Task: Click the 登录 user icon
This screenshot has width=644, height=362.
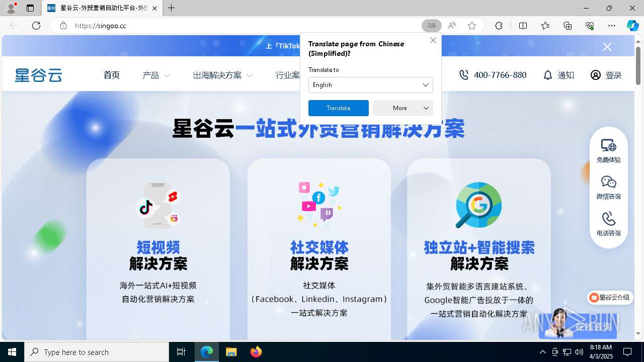Action: [596, 75]
